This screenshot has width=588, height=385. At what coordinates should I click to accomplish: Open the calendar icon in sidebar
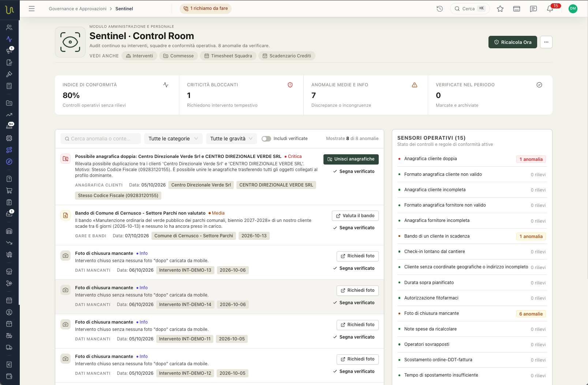tap(10, 301)
